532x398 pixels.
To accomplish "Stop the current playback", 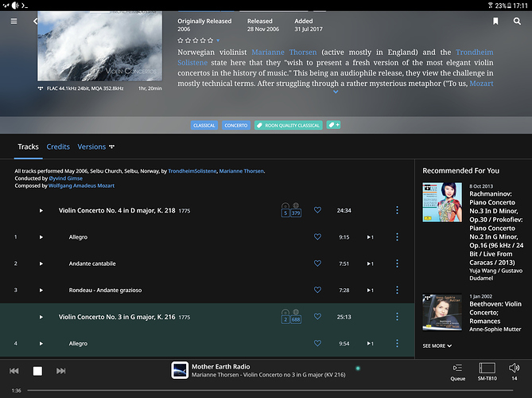I will (x=37, y=371).
